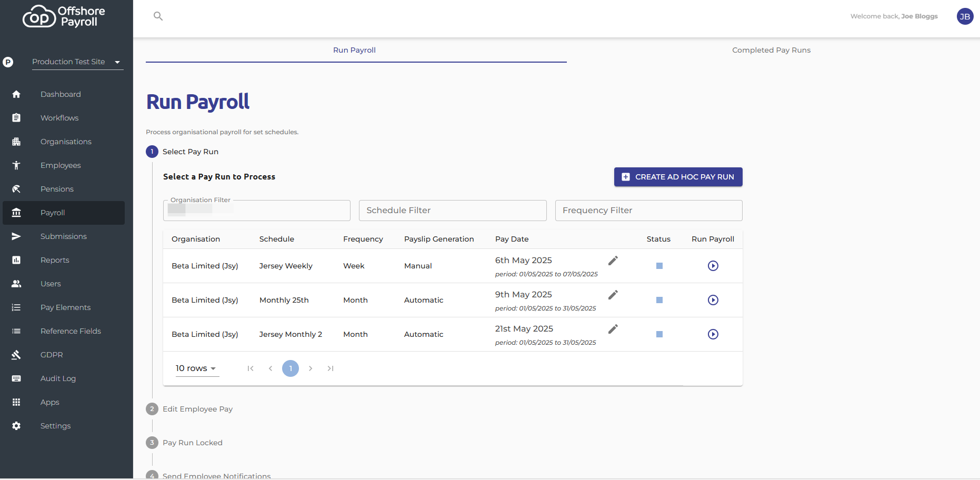Image resolution: width=980 pixels, height=480 pixels.
Task: Edit pay date for Monthly 25th
Action: pyautogui.click(x=613, y=295)
